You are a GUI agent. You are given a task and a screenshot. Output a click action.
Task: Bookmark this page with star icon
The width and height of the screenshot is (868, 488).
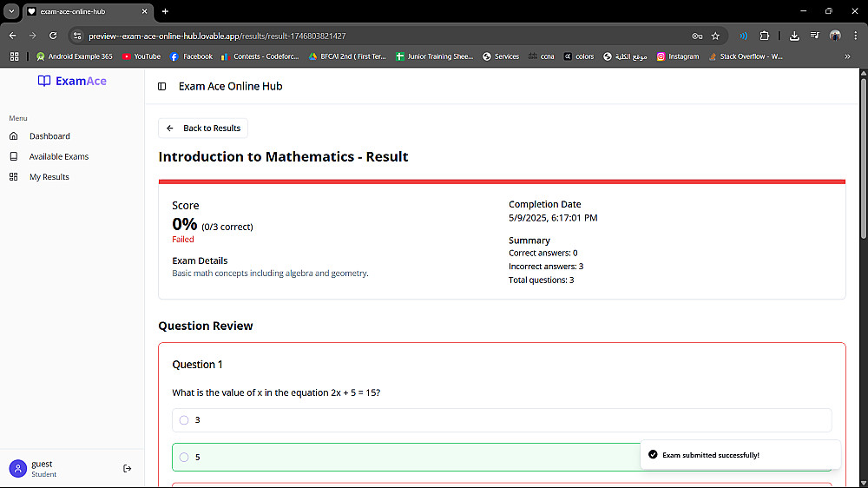tap(715, 36)
